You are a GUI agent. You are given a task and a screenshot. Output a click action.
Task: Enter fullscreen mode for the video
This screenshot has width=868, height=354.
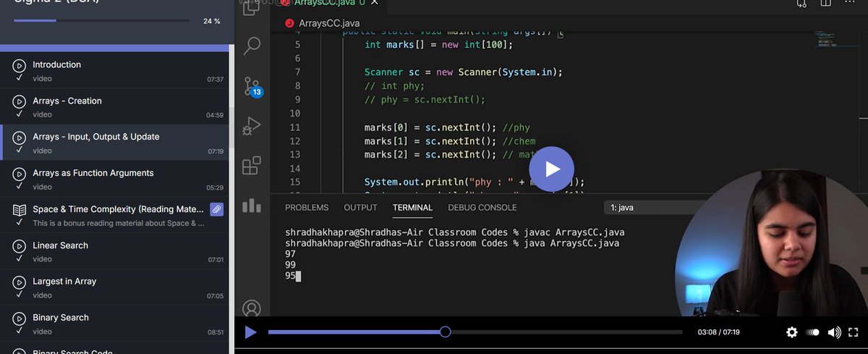854,332
